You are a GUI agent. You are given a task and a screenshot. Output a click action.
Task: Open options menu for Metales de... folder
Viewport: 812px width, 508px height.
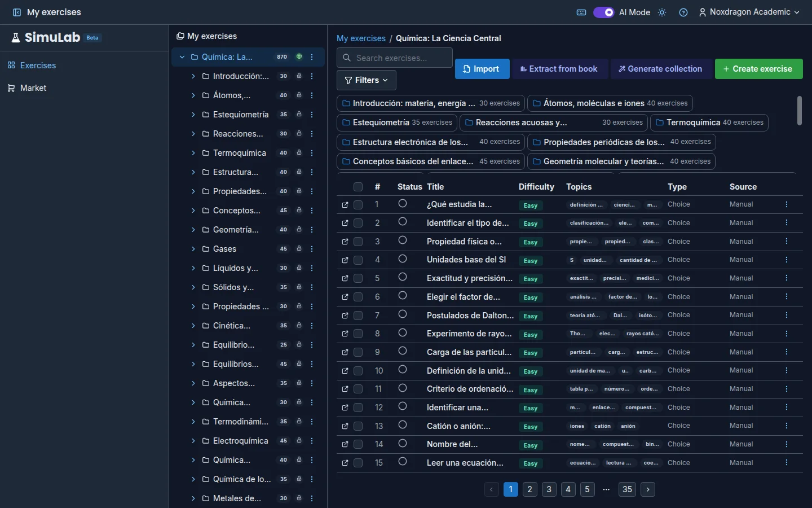[x=312, y=498]
